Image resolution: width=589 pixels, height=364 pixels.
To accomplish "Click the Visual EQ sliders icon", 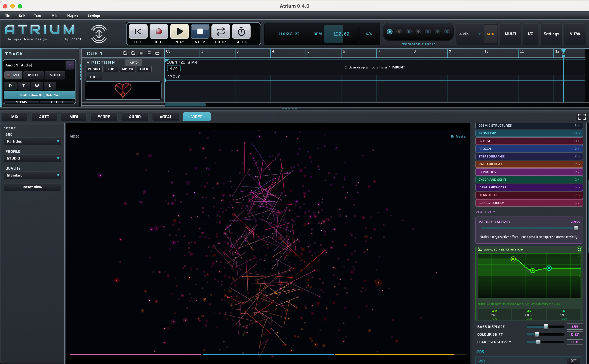I will coord(480,249).
